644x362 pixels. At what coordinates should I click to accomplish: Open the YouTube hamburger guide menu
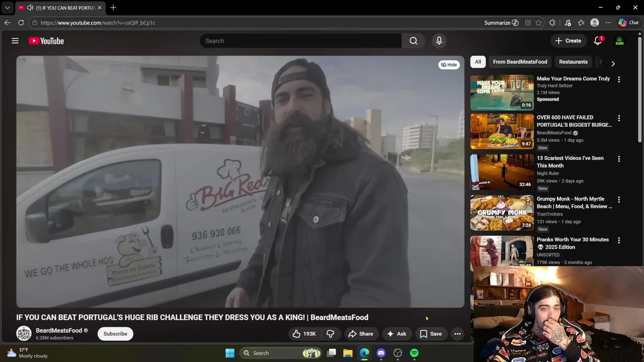(x=15, y=41)
